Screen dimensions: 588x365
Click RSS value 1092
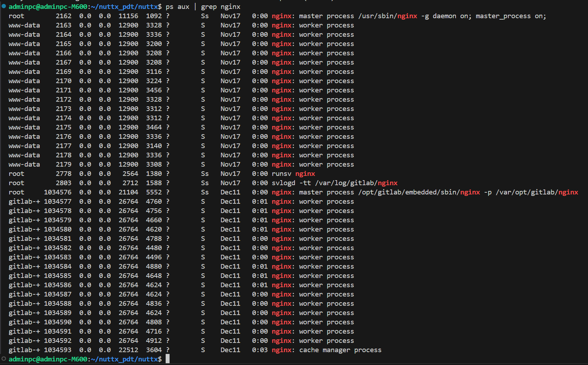point(154,16)
